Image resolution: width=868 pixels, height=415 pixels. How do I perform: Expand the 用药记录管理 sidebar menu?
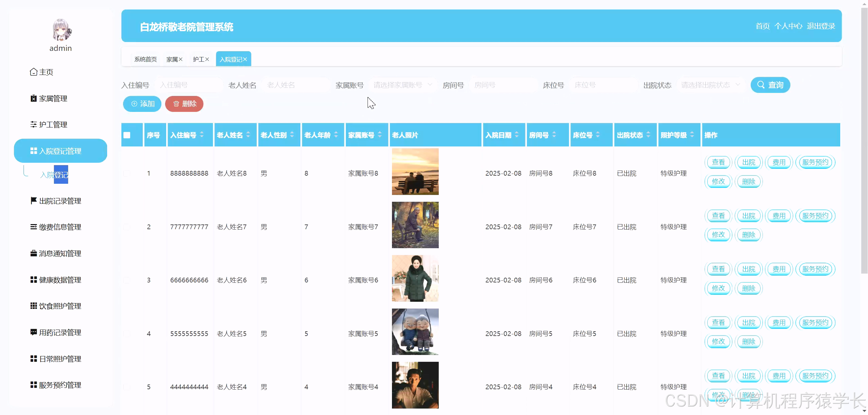pyautogui.click(x=60, y=332)
